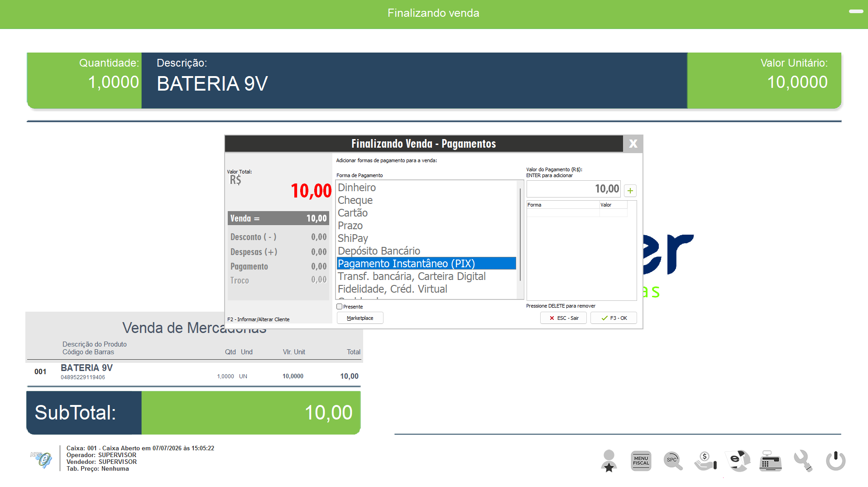Click the Forma column header

tap(563, 205)
